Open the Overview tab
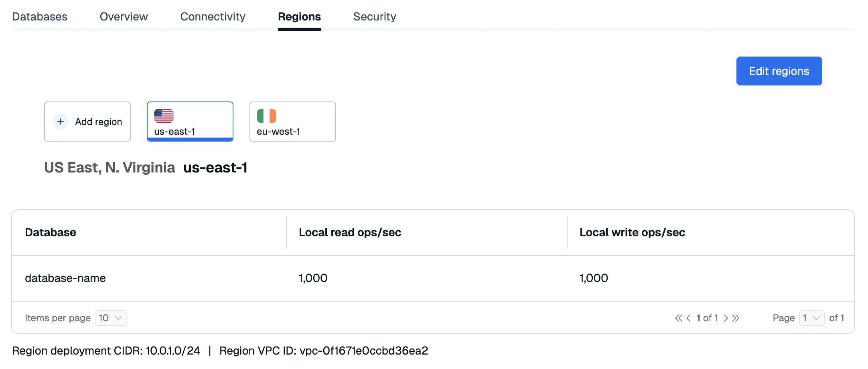868x369 pixels. click(124, 17)
